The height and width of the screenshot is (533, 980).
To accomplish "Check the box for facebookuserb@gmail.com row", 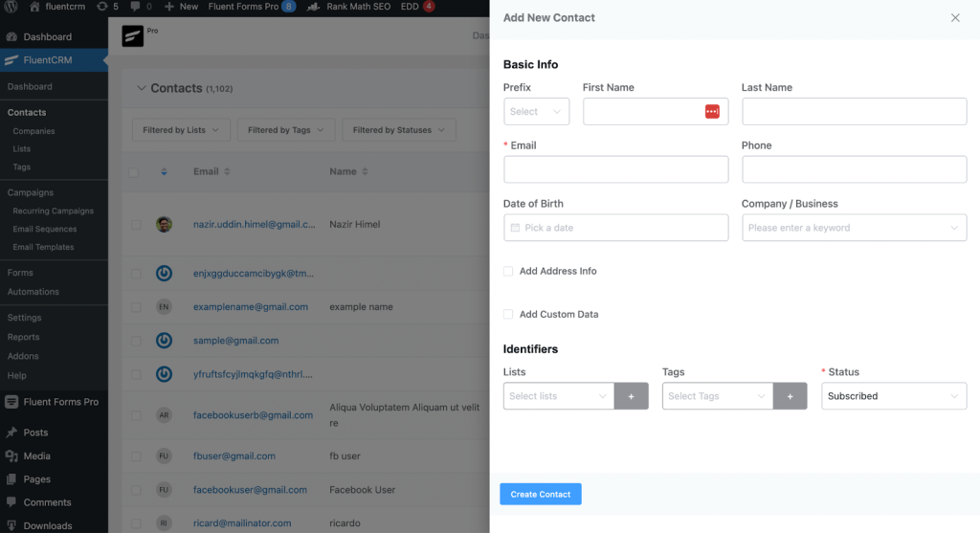I will (136, 415).
